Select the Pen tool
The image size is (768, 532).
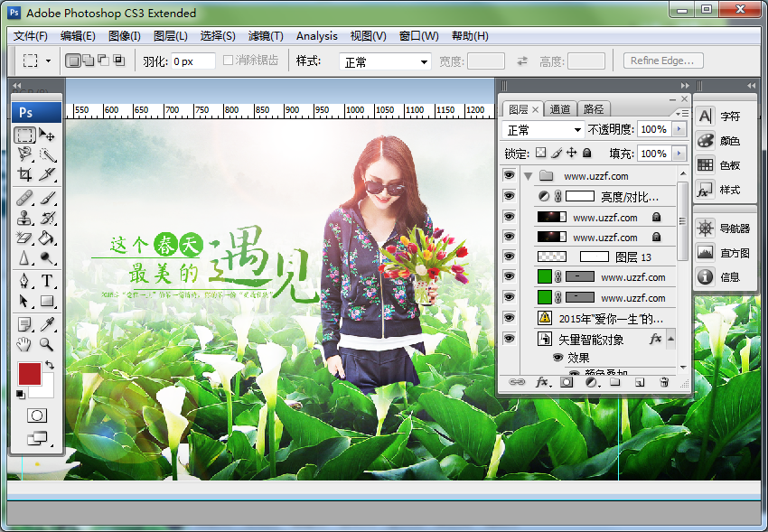[x=25, y=280]
